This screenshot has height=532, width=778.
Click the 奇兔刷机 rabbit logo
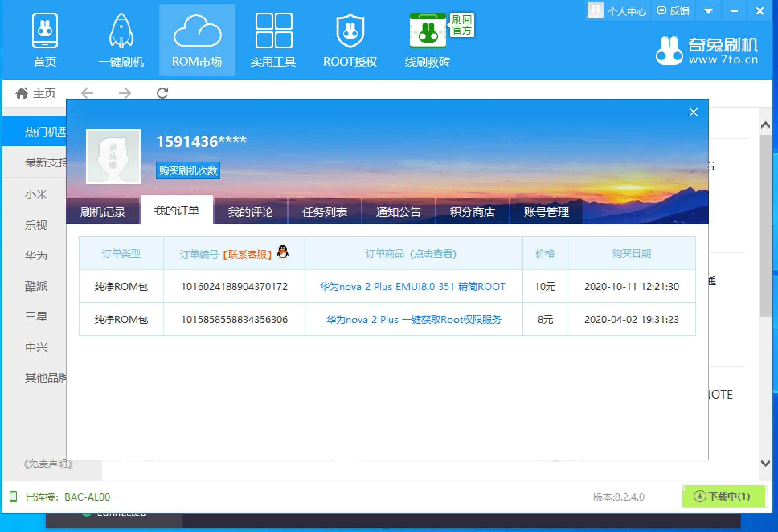point(707,51)
